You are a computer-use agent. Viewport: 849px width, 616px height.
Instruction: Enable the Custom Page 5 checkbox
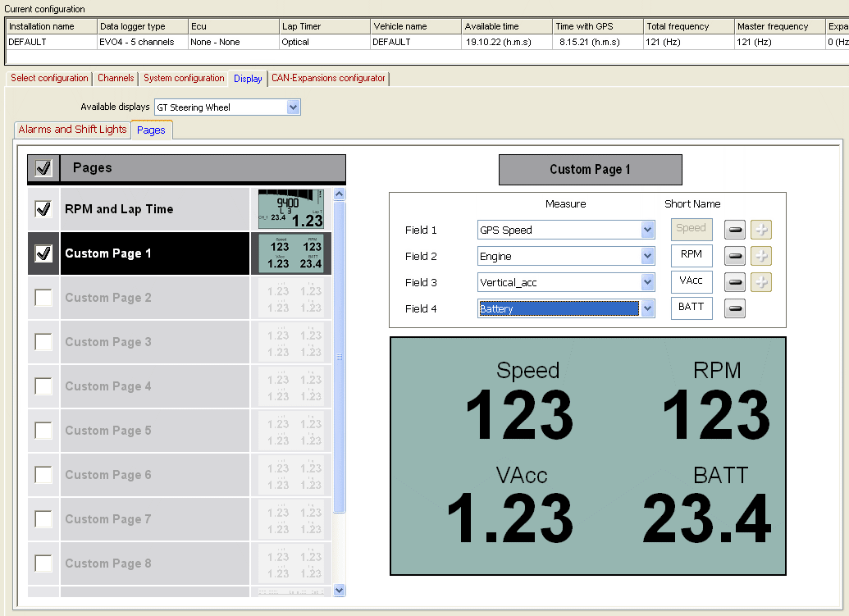click(x=43, y=431)
